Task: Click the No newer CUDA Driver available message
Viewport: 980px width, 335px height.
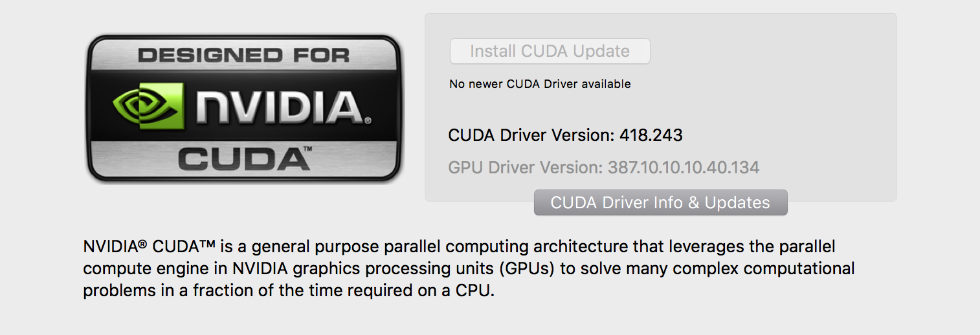Action: pos(540,84)
